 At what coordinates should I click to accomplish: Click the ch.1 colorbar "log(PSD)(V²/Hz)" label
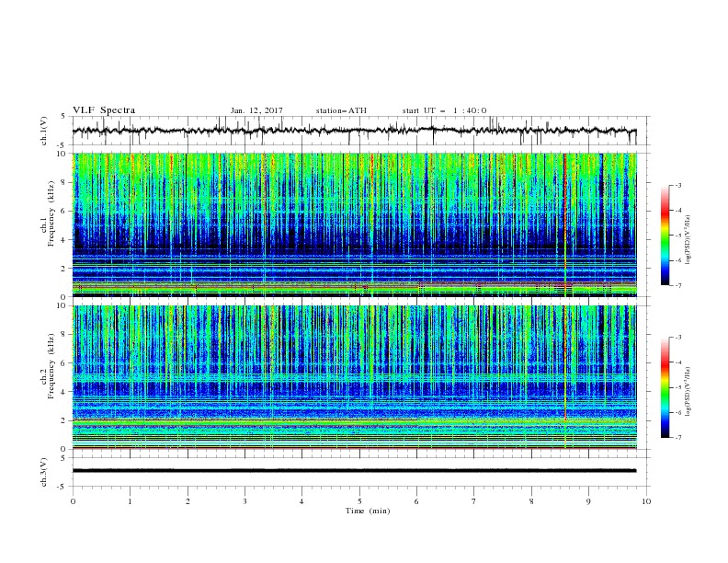point(688,240)
